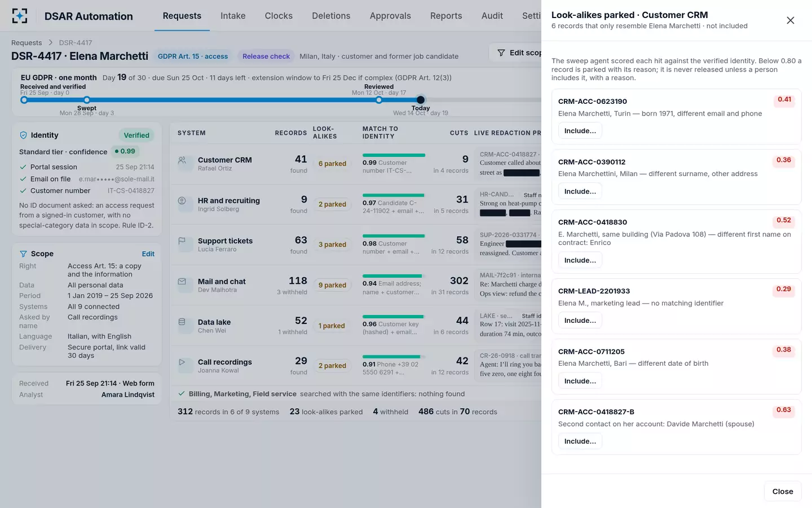Click the Scope funnel icon
The width and height of the screenshot is (812, 508).
tap(24, 254)
